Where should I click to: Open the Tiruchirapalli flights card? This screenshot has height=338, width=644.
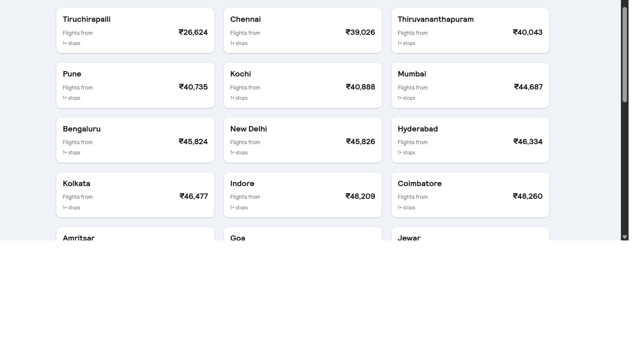[135, 31]
